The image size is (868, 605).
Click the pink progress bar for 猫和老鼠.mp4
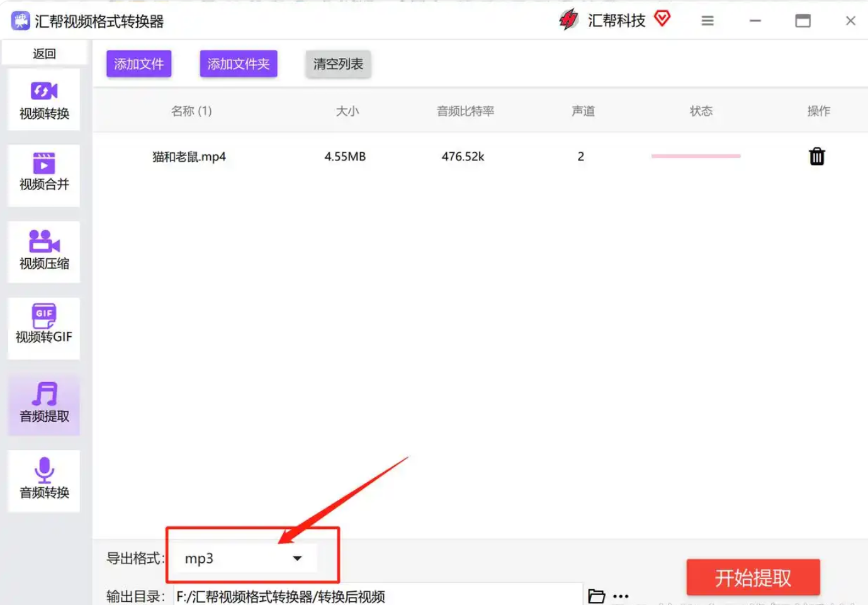696,156
